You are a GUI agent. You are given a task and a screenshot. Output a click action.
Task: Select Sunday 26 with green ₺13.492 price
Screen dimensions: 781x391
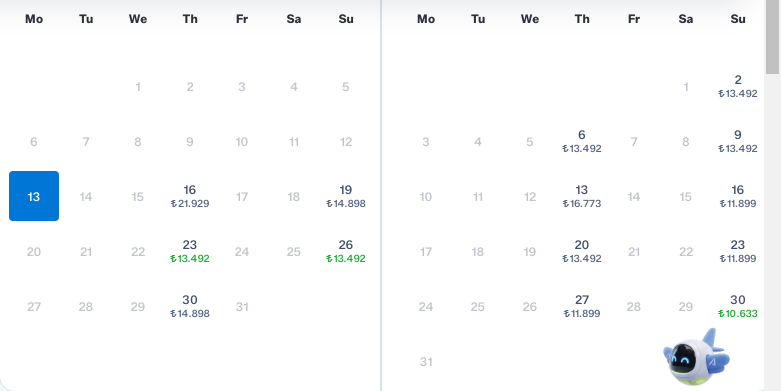(346, 251)
